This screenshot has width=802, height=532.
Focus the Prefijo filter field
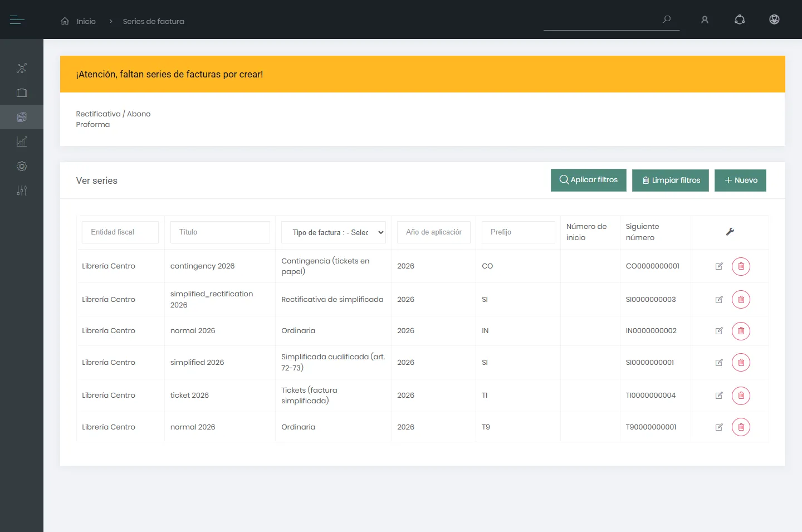[519, 232]
